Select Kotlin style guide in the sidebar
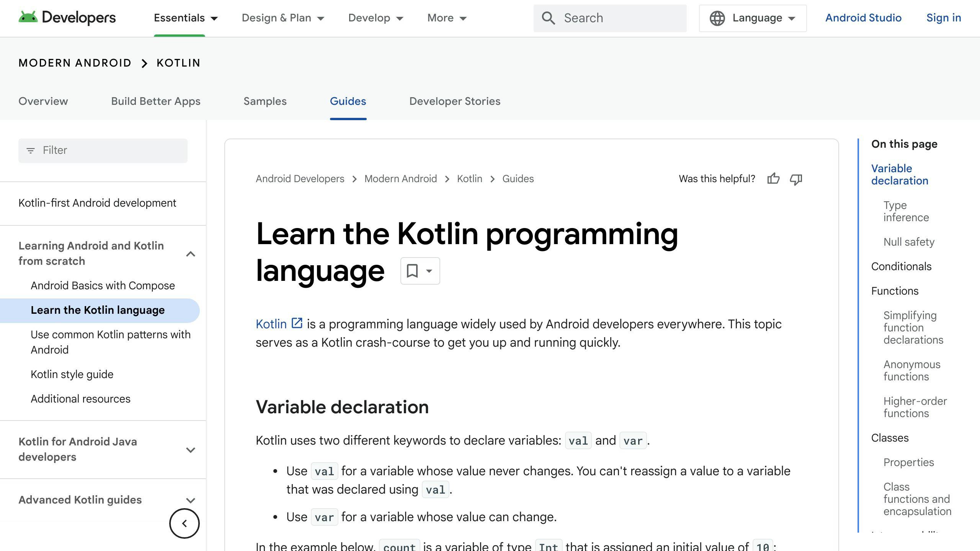 (72, 374)
